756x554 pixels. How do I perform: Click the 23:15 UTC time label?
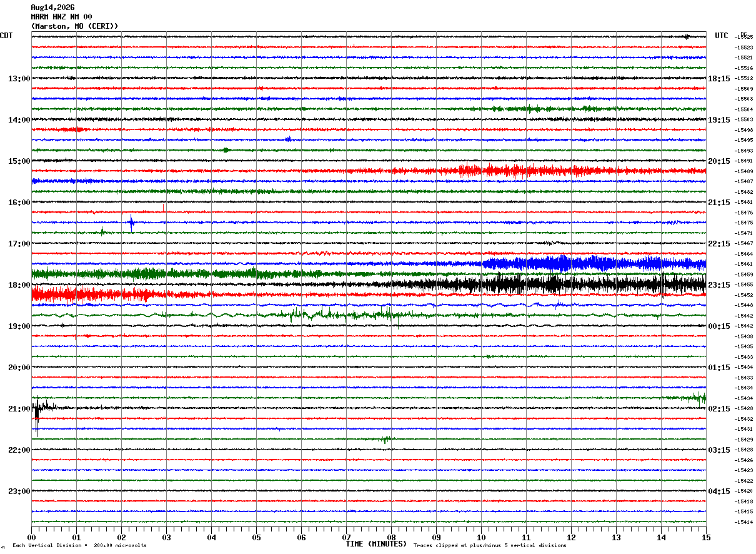click(719, 285)
